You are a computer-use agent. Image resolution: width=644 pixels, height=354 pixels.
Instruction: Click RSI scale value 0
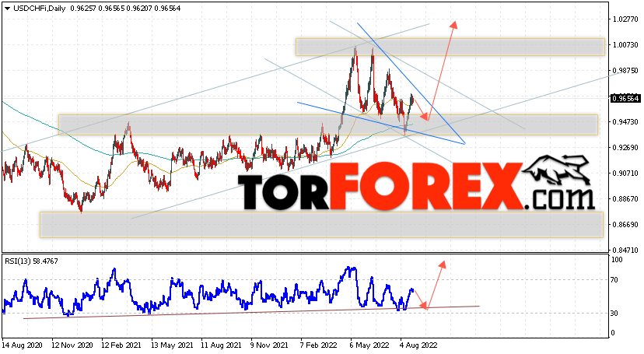[613, 333]
